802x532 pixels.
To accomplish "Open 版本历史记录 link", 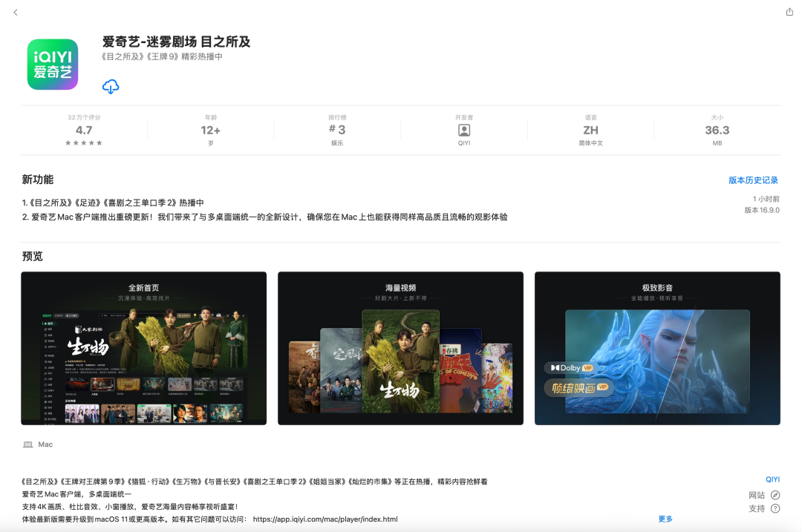I will [753, 180].
